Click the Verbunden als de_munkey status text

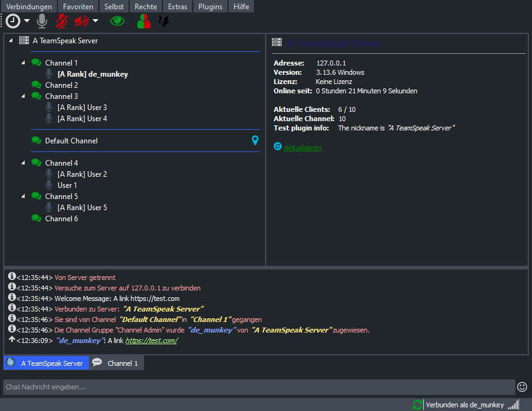coord(465,405)
